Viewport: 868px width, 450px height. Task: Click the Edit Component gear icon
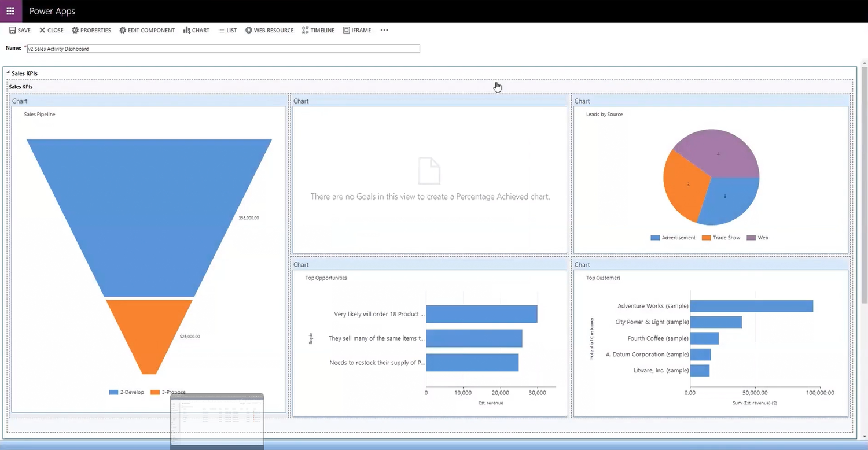(x=122, y=30)
